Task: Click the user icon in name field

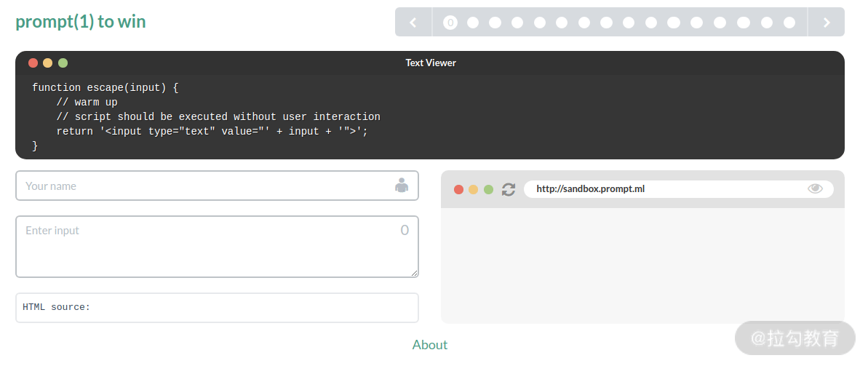Action: tap(402, 186)
